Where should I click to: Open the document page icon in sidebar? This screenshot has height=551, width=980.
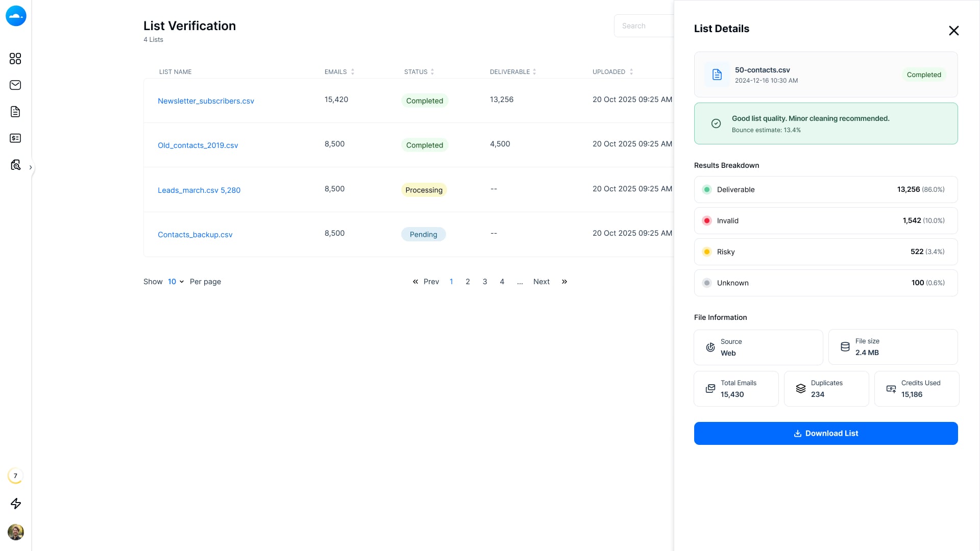15,112
